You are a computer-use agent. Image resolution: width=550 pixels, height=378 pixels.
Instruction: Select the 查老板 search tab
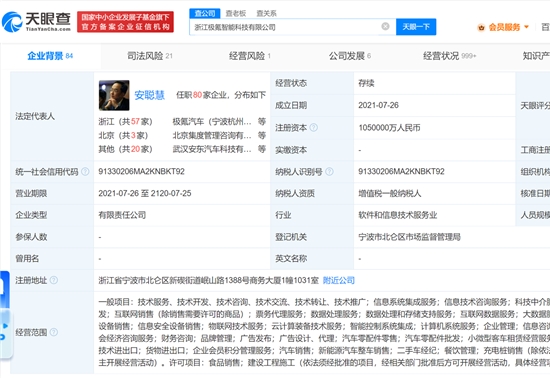(236, 13)
